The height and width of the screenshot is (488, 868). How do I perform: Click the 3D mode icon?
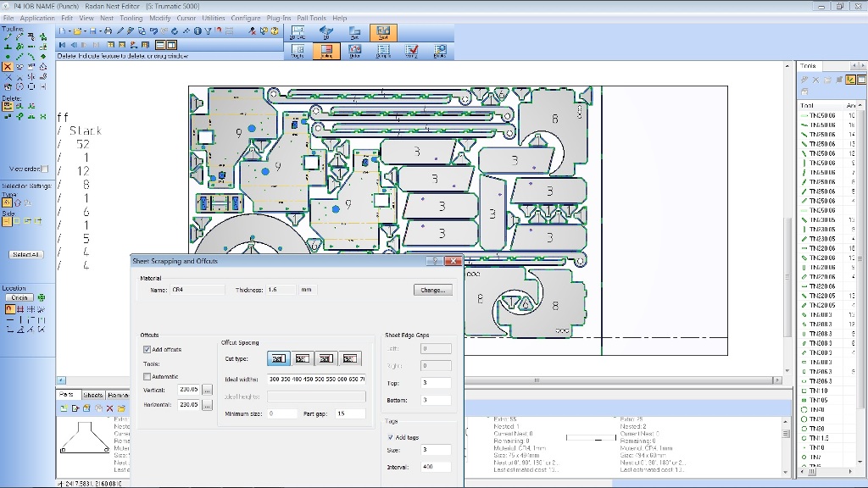(326, 33)
